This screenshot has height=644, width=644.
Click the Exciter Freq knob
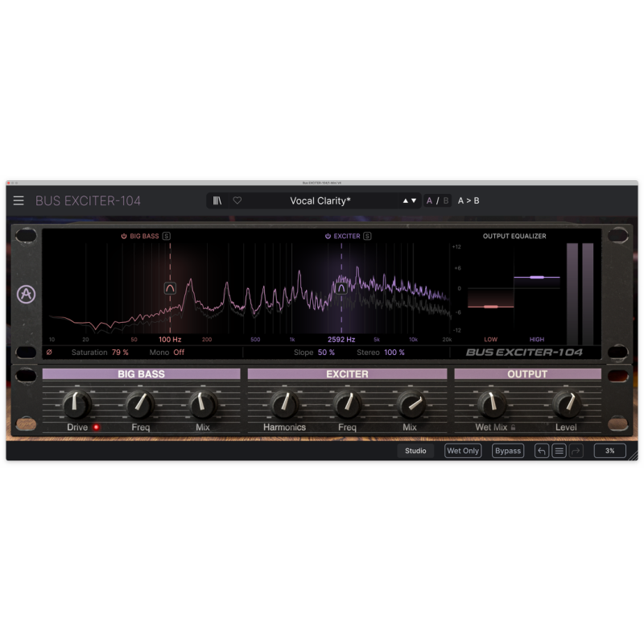coord(347,404)
